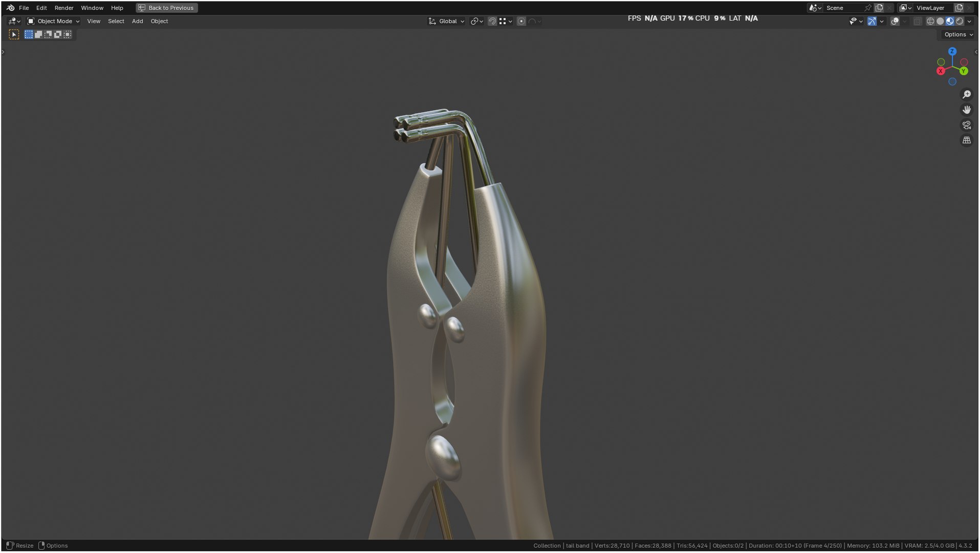Screen dimensions: 980x553
Task: Click the Back to Previous button
Action: [167, 8]
